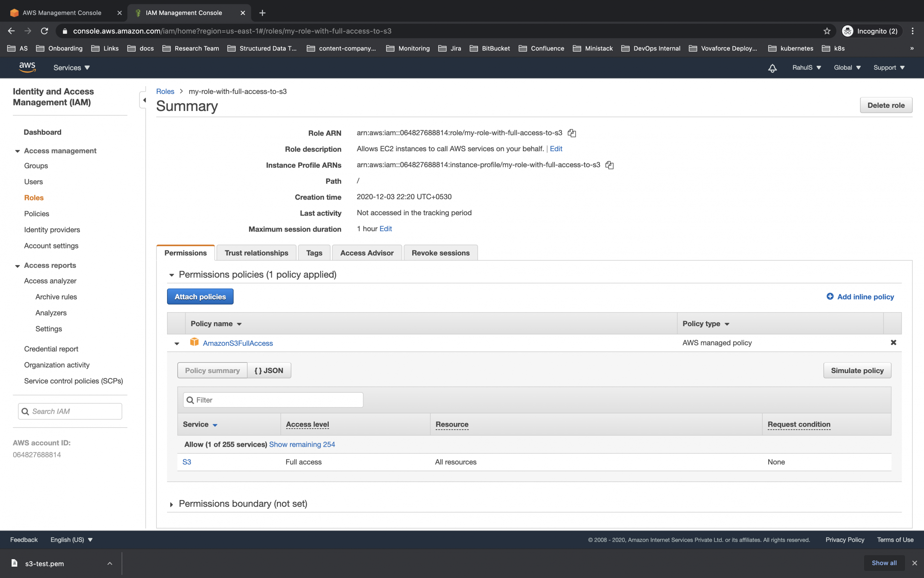Image resolution: width=924 pixels, height=578 pixels.
Task: Open the RahulS account dropdown
Action: [x=806, y=68]
